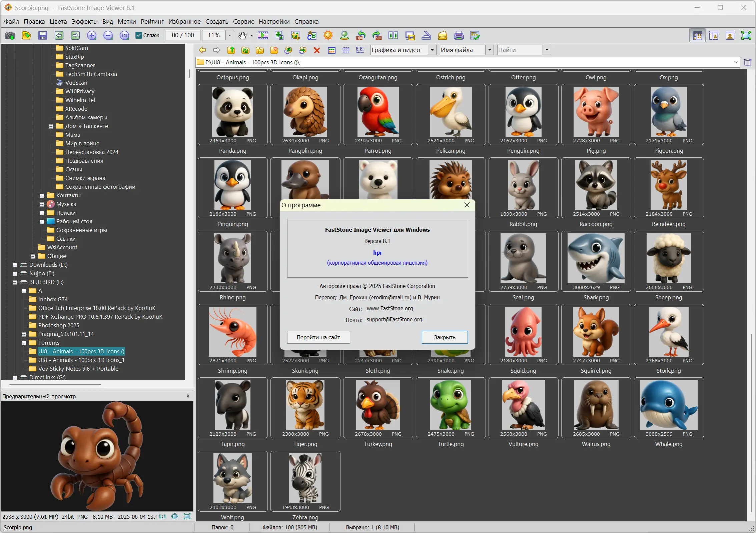The width and height of the screenshot is (756, 533).
Task: Click the acquire from camera icon
Action: 10,35
